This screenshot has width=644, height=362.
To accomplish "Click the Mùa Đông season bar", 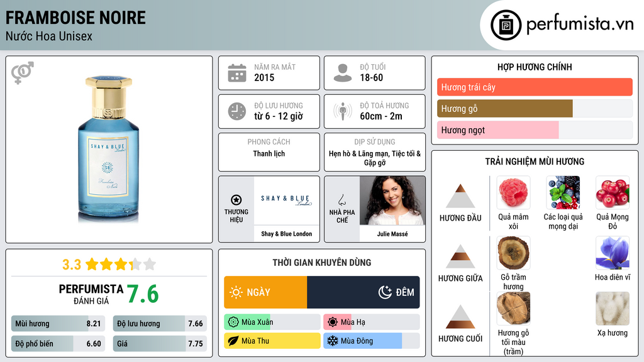I will (x=371, y=341).
